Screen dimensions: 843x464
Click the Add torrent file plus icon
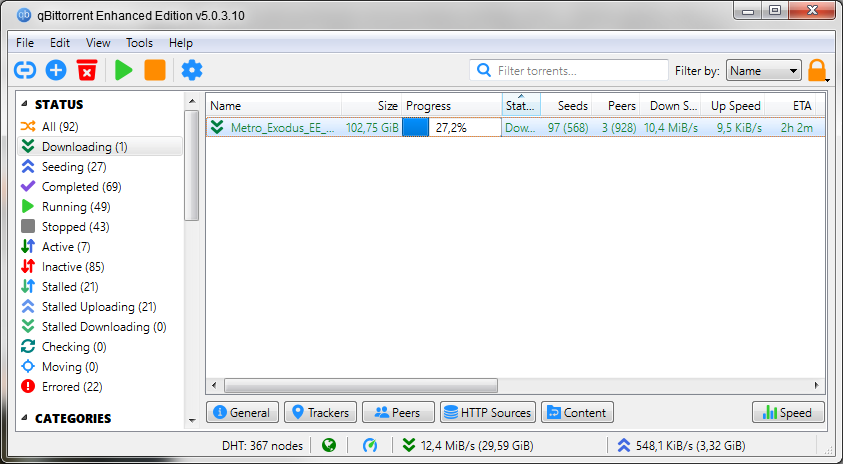pyautogui.click(x=56, y=70)
